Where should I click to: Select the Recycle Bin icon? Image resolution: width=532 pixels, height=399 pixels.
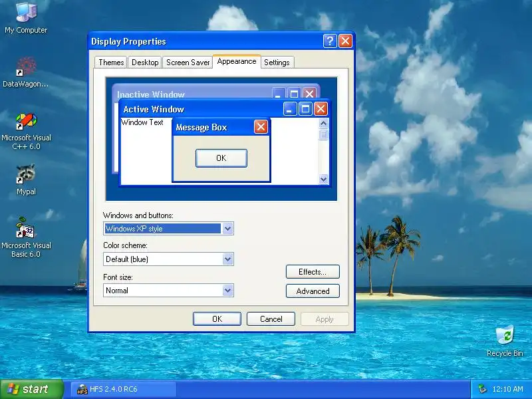pyautogui.click(x=505, y=341)
